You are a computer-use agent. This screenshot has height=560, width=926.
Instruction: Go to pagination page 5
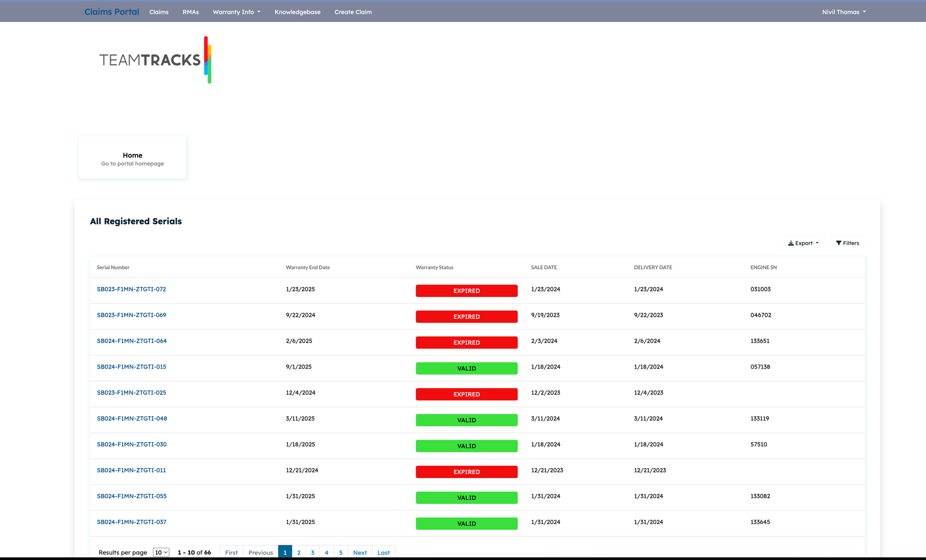coord(341,552)
